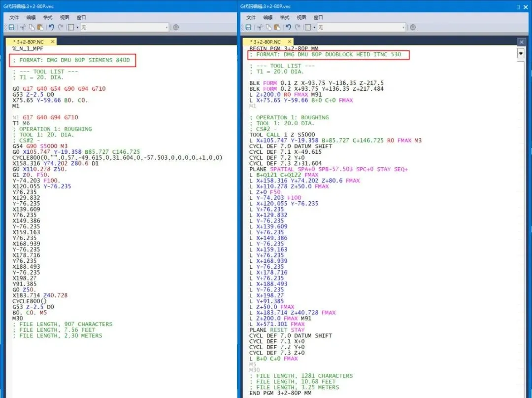The width and height of the screenshot is (532, 398).
Task: Click the line G0 G17 G40 G54 G90 G94 G710
Action: pyautogui.click(x=59, y=89)
